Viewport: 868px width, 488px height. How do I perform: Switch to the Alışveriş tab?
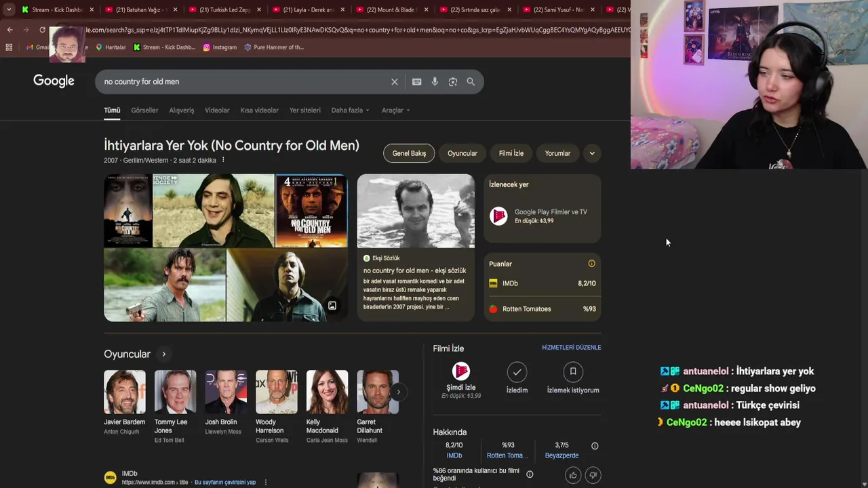(x=182, y=110)
